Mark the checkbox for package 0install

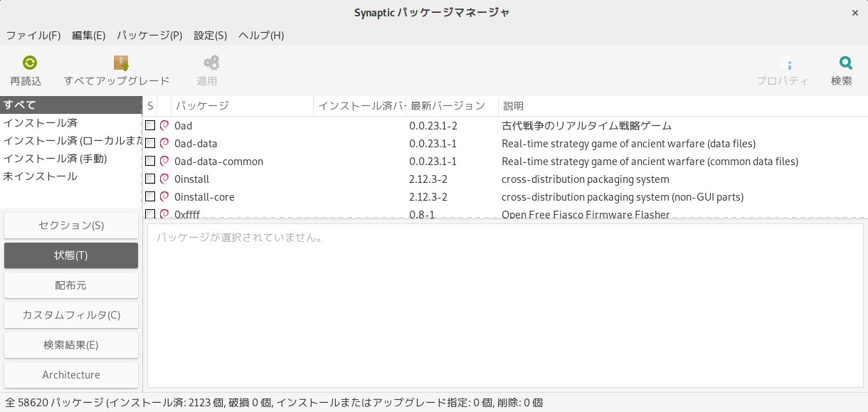click(x=150, y=179)
